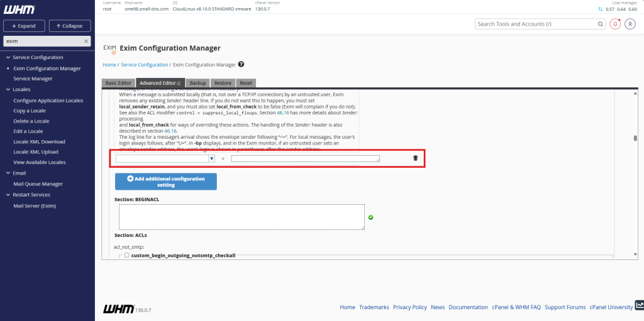Click hostname sme98.small-dns.com text
The height and width of the screenshot is (321, 644).
146,9
